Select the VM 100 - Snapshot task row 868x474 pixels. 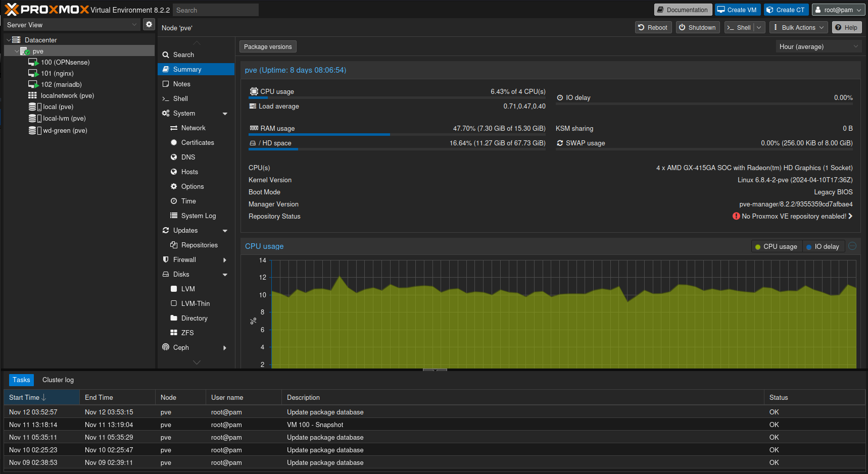coord(435,425)
